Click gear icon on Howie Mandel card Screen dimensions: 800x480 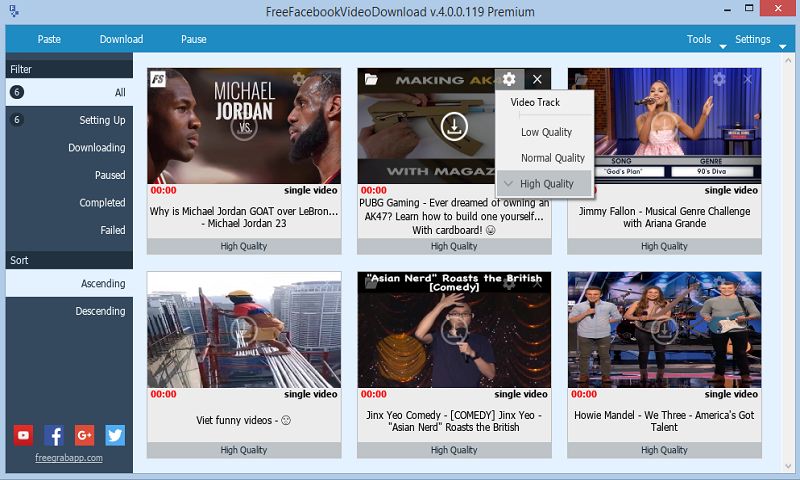719,282
